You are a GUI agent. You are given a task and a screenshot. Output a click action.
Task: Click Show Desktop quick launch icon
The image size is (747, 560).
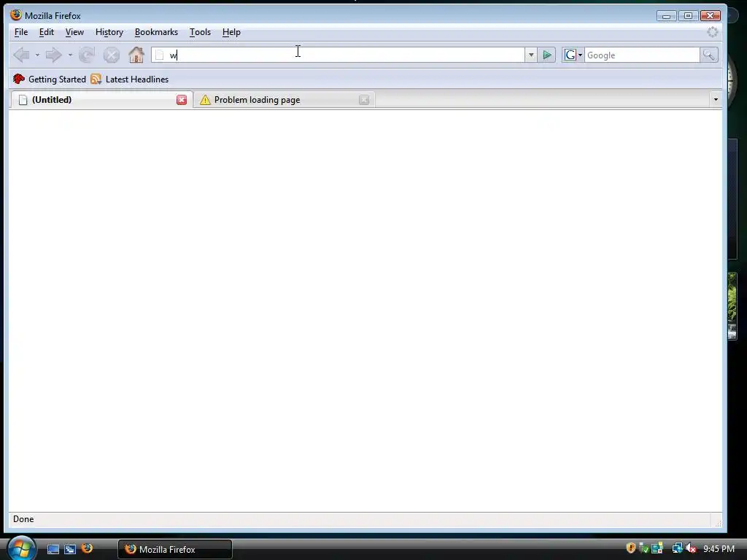(53, 549)
